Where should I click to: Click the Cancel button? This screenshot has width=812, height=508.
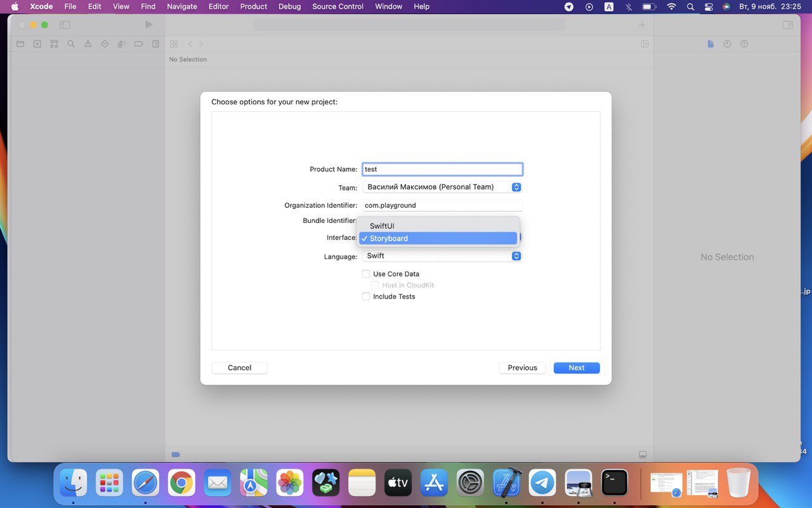pyautogui.click(x=240, y=368)
